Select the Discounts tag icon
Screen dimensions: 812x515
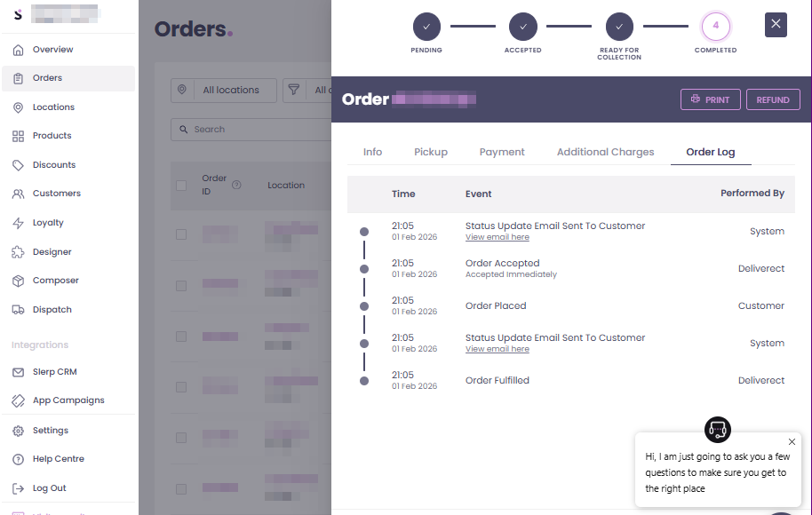coord(18,165)
